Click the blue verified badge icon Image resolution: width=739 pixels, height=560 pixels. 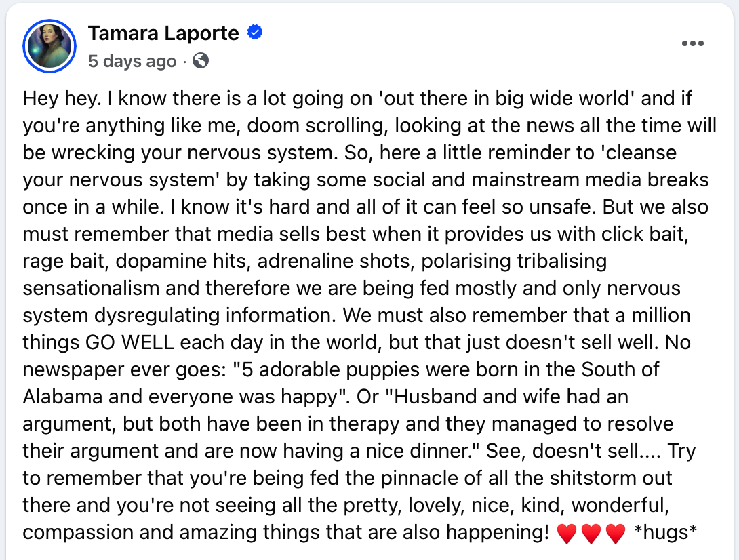[x=255, y=32]
